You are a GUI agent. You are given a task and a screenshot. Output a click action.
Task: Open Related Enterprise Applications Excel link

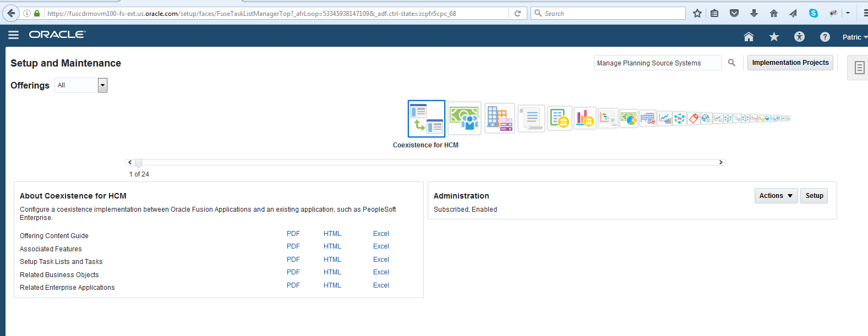pyautogui.click(x=381, y=285)
